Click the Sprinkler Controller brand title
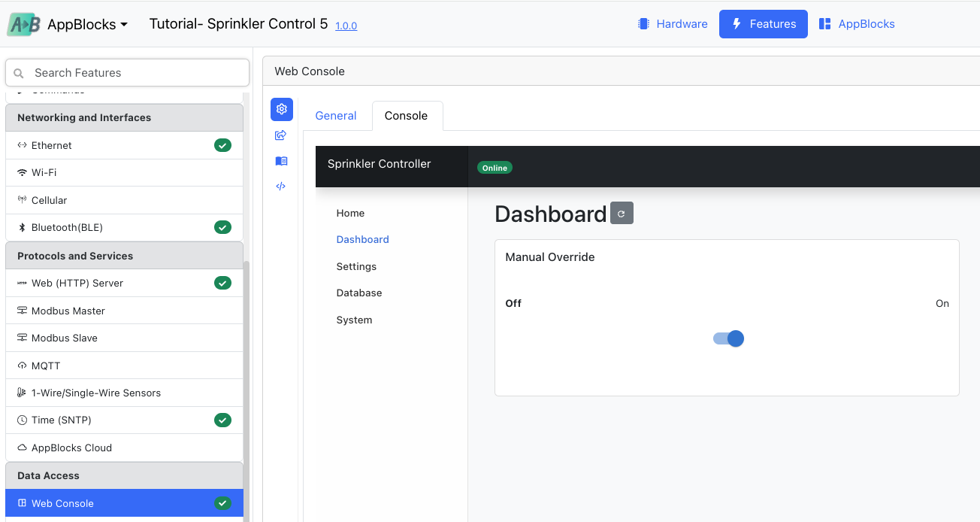 (x=379, y=164)
